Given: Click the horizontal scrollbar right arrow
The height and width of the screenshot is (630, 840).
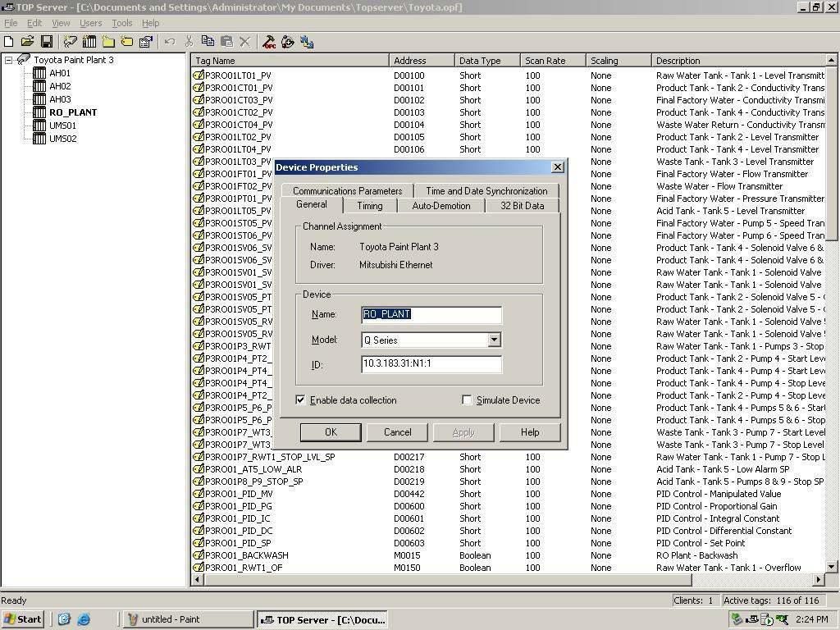Looking at the screenshot, I should [818, 579].
